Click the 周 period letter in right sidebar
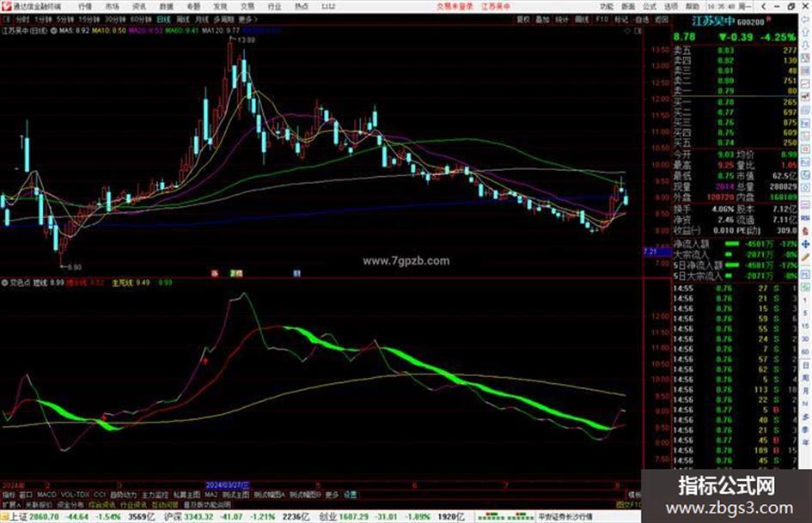The height and width of the screenshot is (523, 812). click(806, 379)
